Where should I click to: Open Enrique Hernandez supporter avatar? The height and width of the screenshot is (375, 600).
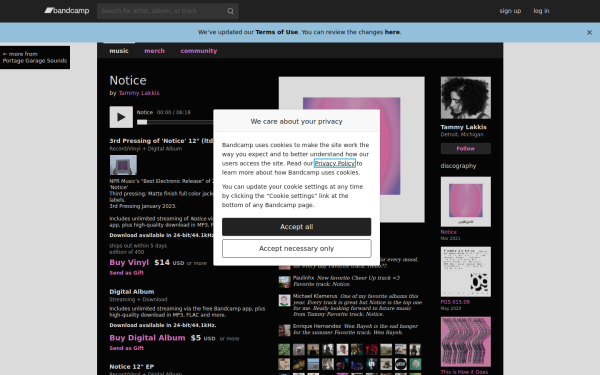pos(284,330)
